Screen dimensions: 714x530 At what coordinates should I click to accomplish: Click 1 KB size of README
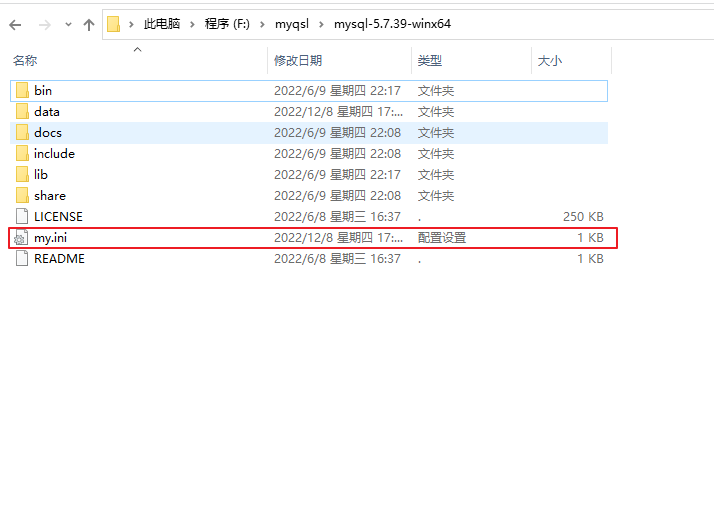(x=591, y=259)
